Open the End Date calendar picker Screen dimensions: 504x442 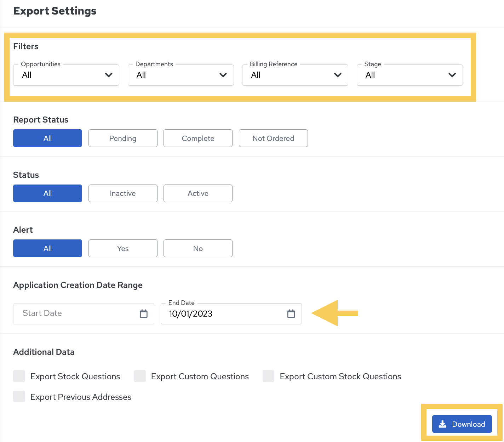click(291, 314)
